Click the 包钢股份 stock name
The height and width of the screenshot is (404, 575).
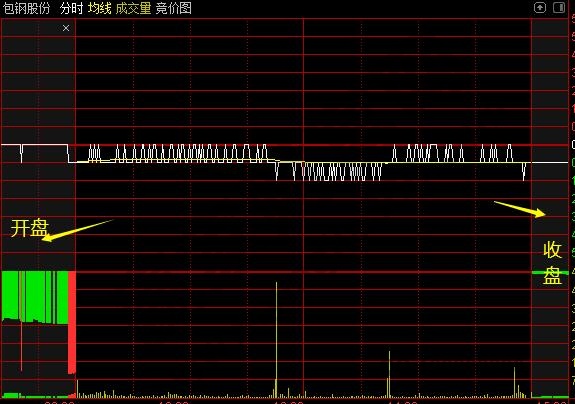coord(26,8)
